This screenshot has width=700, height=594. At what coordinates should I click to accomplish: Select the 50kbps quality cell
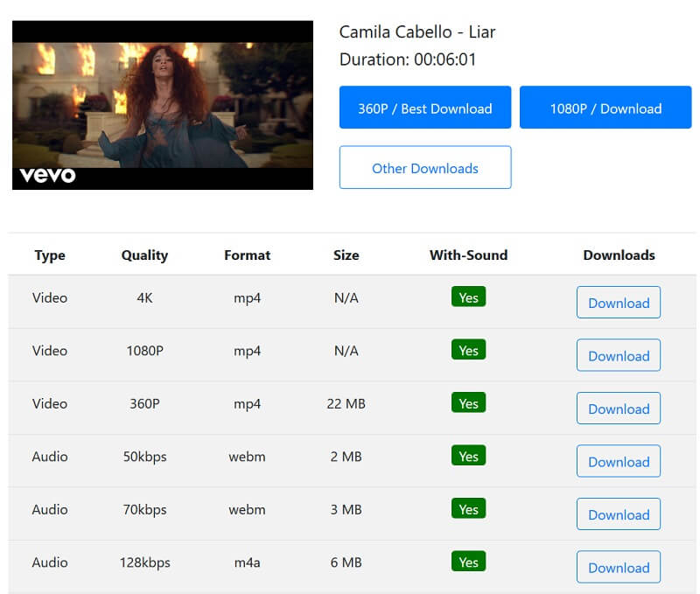(x=144, y=457)
